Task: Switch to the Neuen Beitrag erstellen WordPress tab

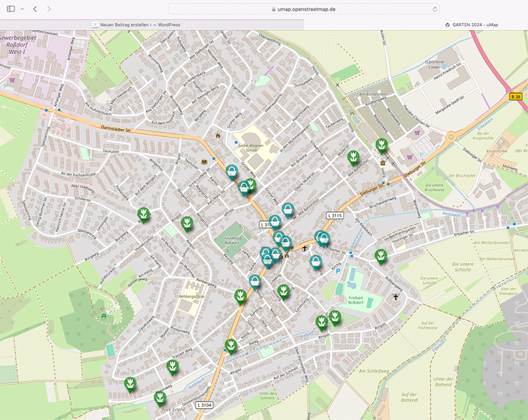Action: (x=152, y=24)
